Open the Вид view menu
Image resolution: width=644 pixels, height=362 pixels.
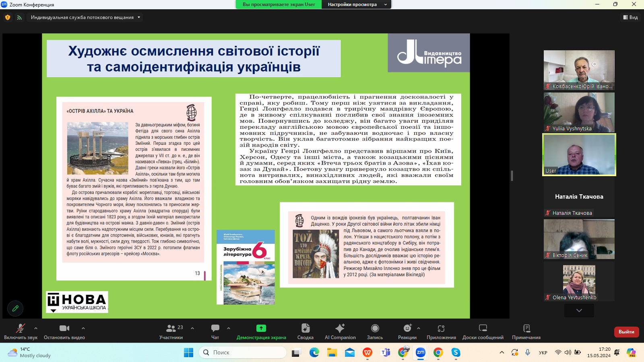click(x=630, y=17)
